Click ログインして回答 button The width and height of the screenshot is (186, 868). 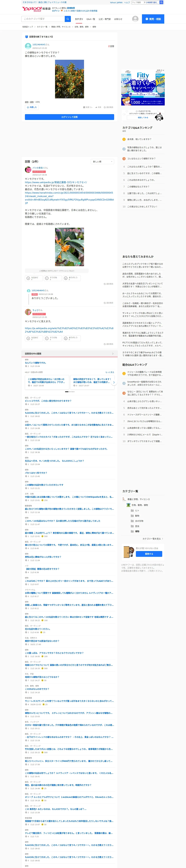pyautogui.click(x=70, y=117)
